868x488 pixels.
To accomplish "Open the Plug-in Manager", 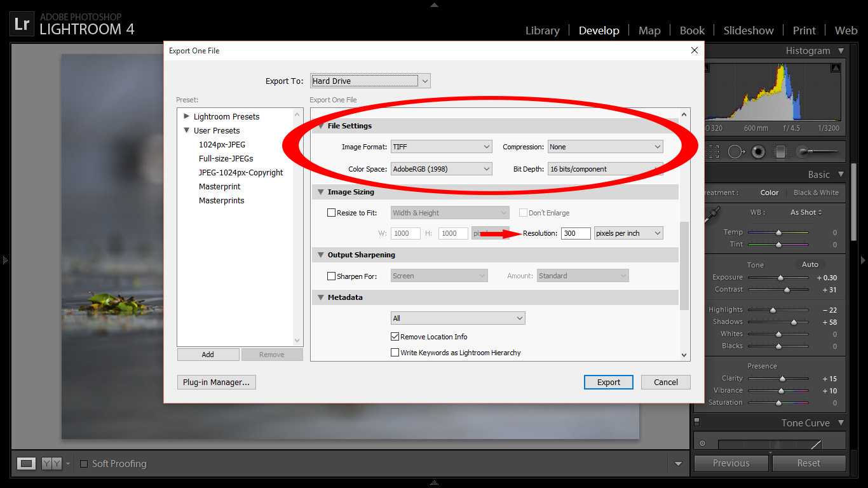I will tap(216, 382).
